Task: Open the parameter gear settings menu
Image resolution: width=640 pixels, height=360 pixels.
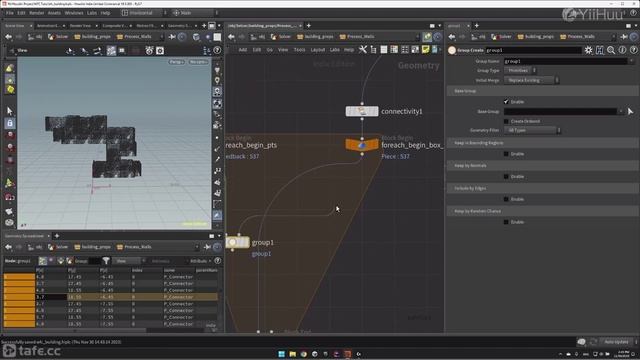Action: (x=588, y=50)
